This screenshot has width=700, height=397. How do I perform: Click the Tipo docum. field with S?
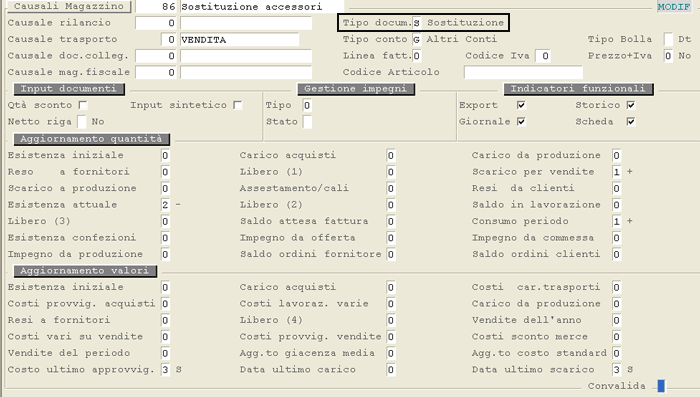pos(417,23)
